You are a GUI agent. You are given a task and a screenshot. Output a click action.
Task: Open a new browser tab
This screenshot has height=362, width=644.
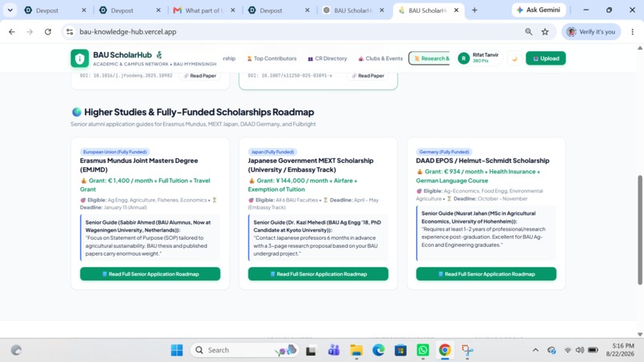pyautogui.click(x=475, y=10)
